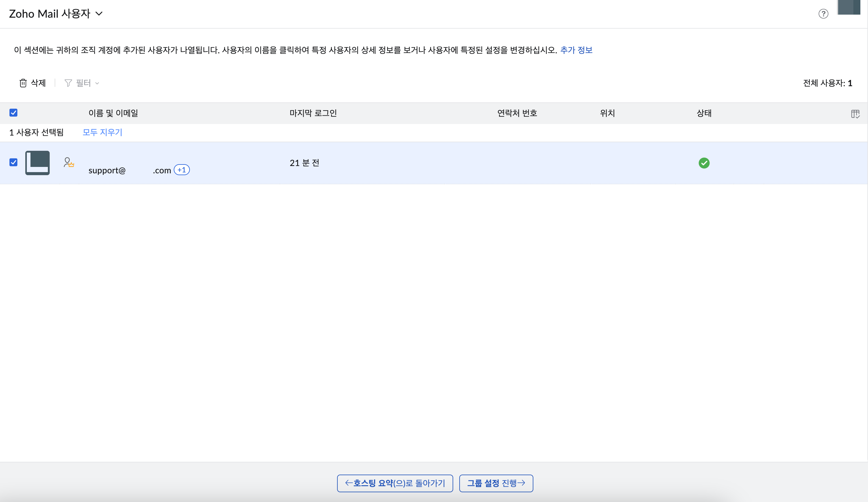This screenshot has height=502, width=868.
Task: Open the profile picture at top right
Action: pos(849,7)
